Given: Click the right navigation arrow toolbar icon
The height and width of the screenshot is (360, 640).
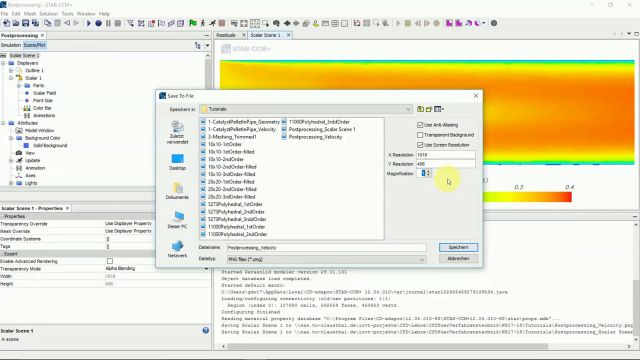Looking at the screenshot, I should coord(296,23).
